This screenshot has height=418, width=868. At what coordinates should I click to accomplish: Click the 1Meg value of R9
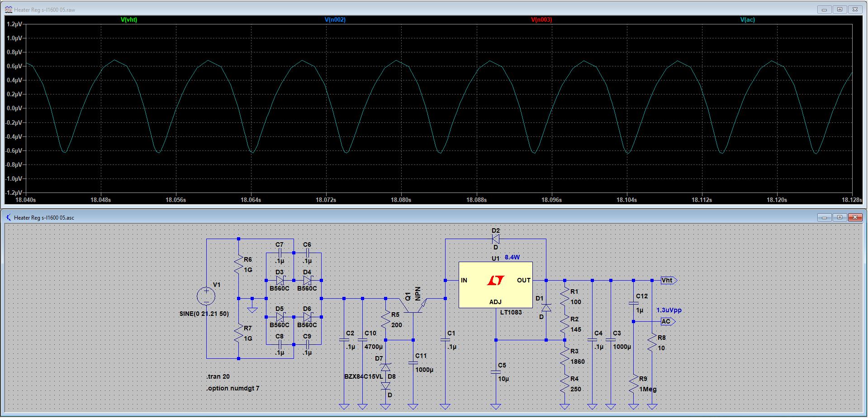648,389
